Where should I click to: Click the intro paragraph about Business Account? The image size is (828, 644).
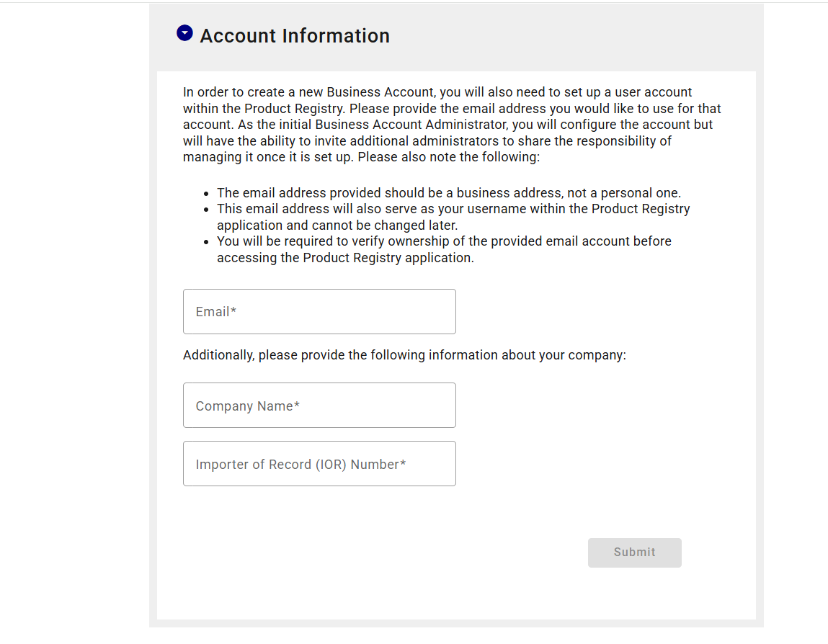[x=451, y=125]
